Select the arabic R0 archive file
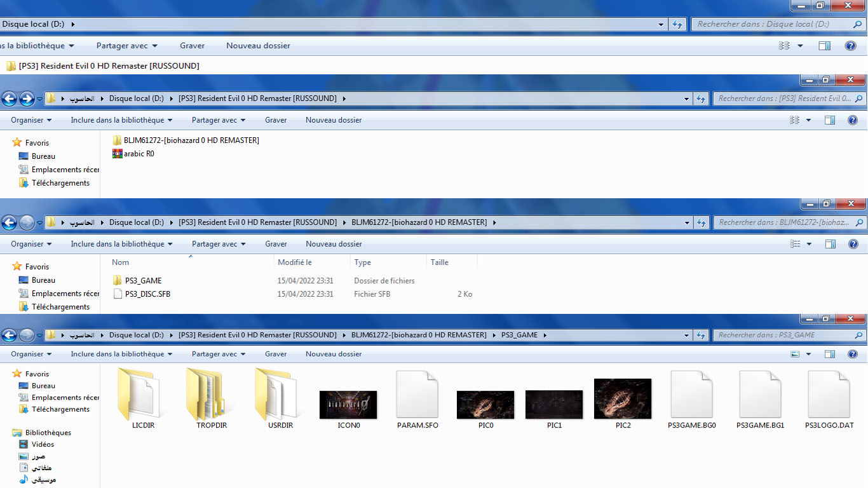 [139, 154]
